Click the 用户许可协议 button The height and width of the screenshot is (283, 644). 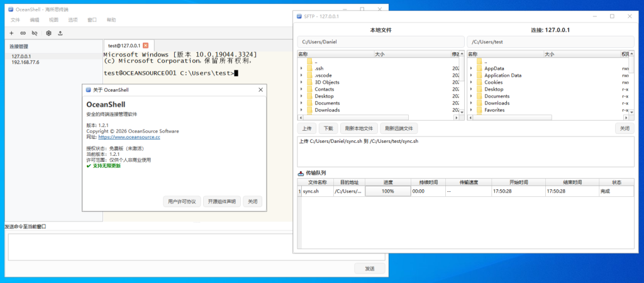182,202
